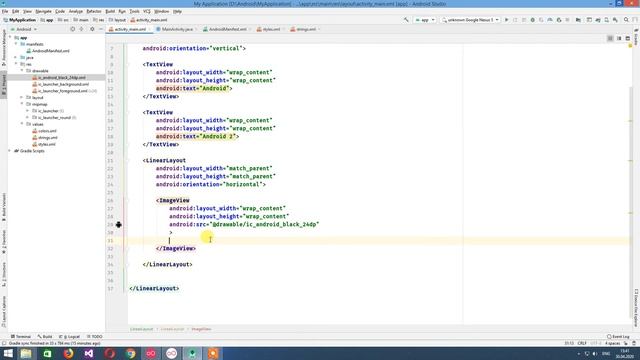The width and height of the screenshot is (640, 360).
Task: Click the Search Everywhere magnifier icon
Action: [626, 20]
